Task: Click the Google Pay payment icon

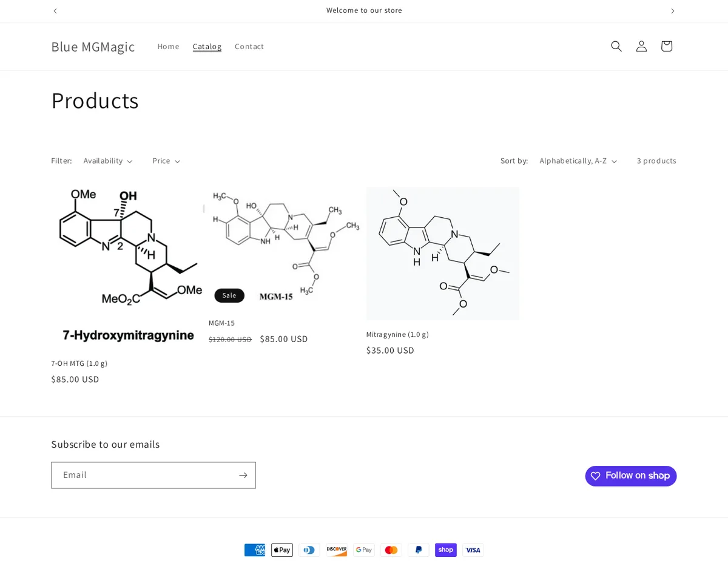Action: [364, 550]
